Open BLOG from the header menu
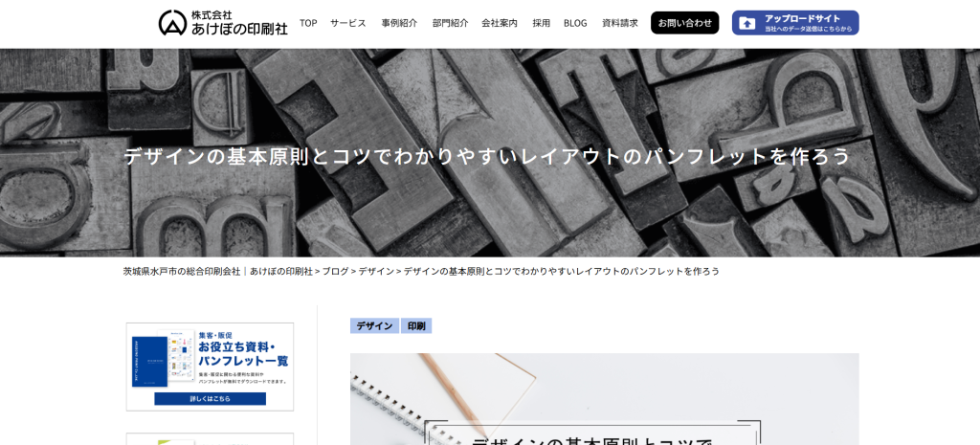 (575, 23)
